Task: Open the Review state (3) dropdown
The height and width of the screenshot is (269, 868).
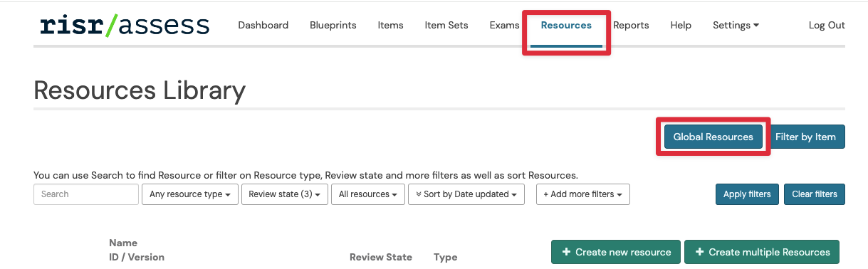Action: [285, 194]
